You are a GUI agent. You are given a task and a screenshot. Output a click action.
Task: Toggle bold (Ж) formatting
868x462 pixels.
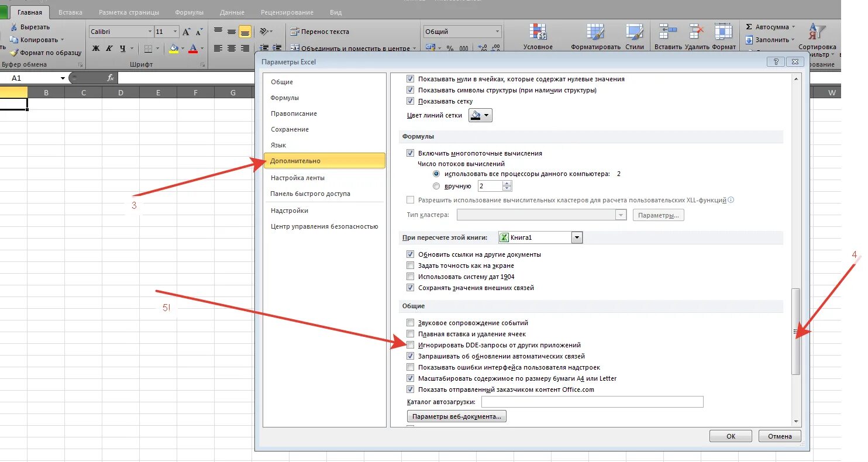pyautogui.click(x=96, y=49)
